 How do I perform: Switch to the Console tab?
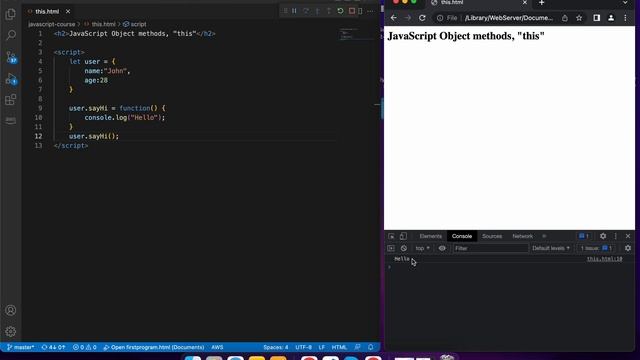pyautogui.click(x=462, y=236)
